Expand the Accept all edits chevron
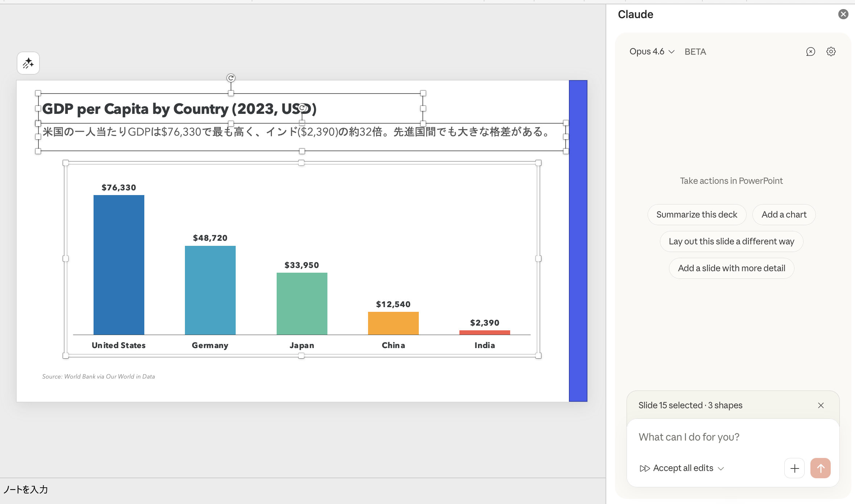 coord(721,468)
